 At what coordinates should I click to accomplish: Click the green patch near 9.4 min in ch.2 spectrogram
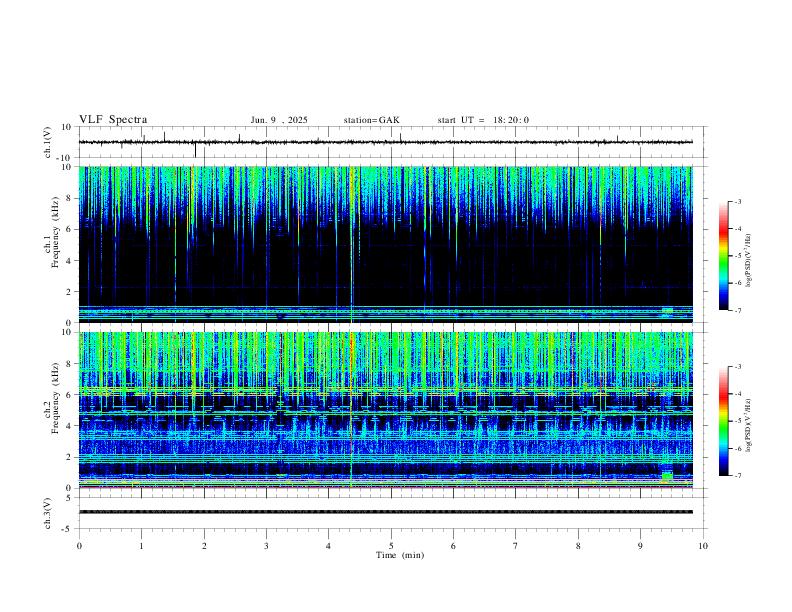[x=667, y=476]
